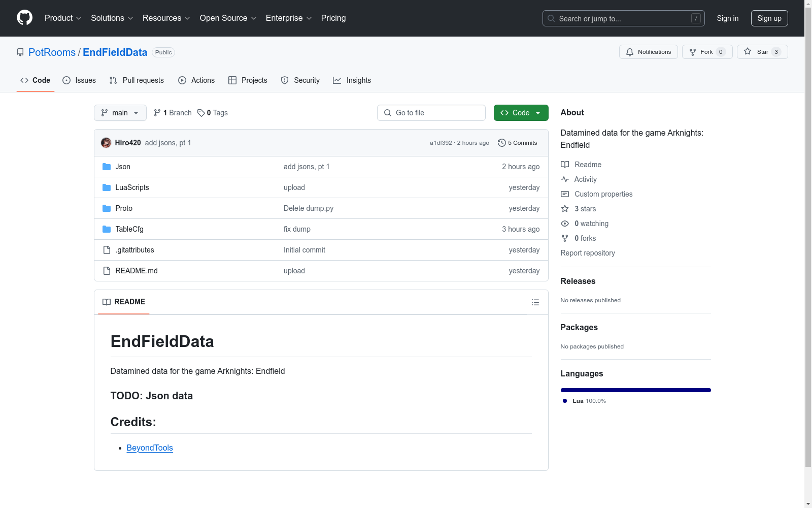
Task: Click the Proto folder icon
Action: 107,208
